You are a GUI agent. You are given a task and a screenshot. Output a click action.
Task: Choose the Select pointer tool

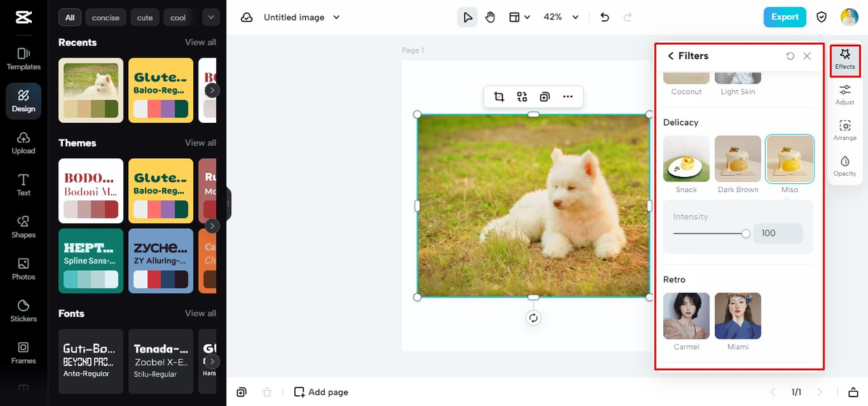click(x=467, y=17)
